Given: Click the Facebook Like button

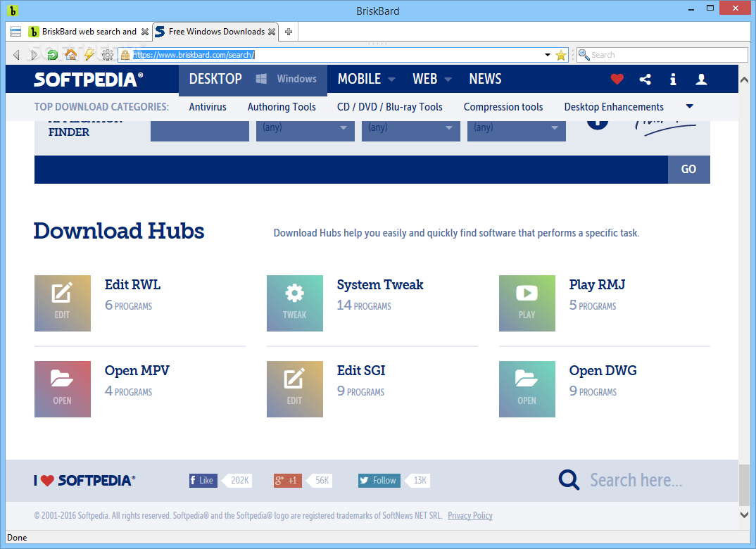Looking at the screenshot, I should [x=203, y=480].
